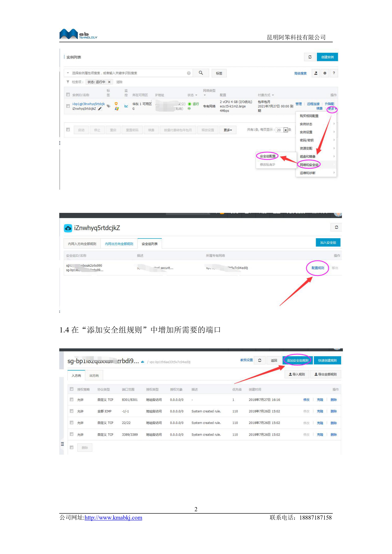Open the 标签 filter button
This screenshot has width=392, height=554.
pyautogui.click(x=219, y=73)
